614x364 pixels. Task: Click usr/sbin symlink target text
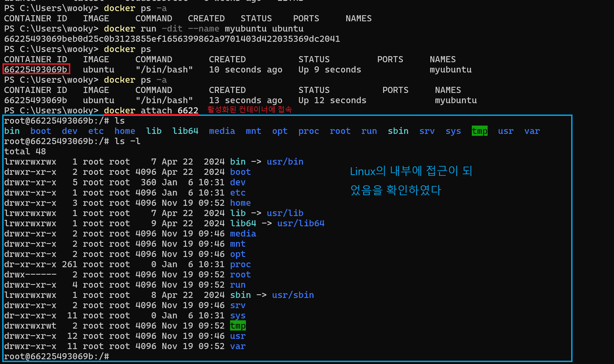293,295
